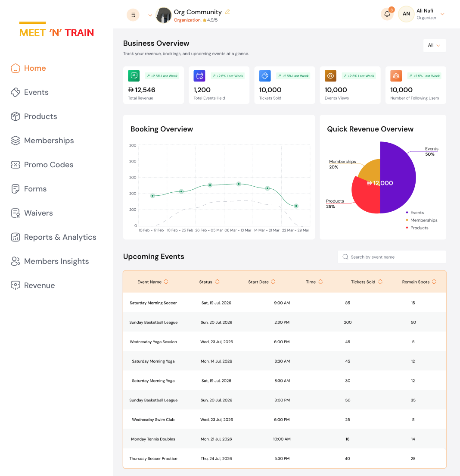The height and width of the screenshot is (476, 460).
Task: Open the Saturday Morning Soccer event
Action: [153, 303]
